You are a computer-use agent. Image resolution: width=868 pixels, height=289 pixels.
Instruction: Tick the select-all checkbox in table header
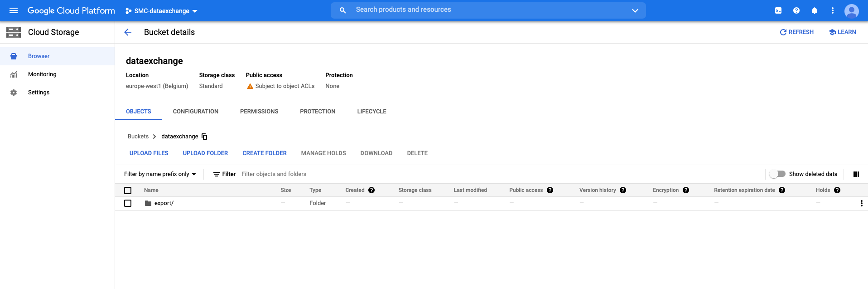click(x=128, y=191)
